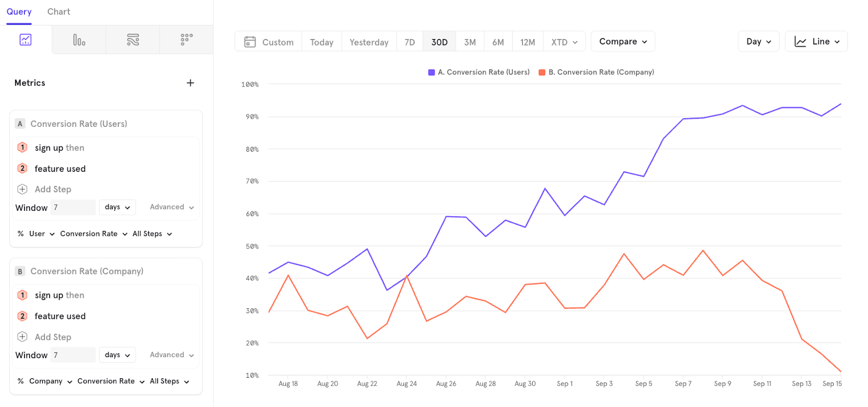The image size is (868, 407).
Task: Click the plus icon beside Metrics
Action: tap(190, 83)
